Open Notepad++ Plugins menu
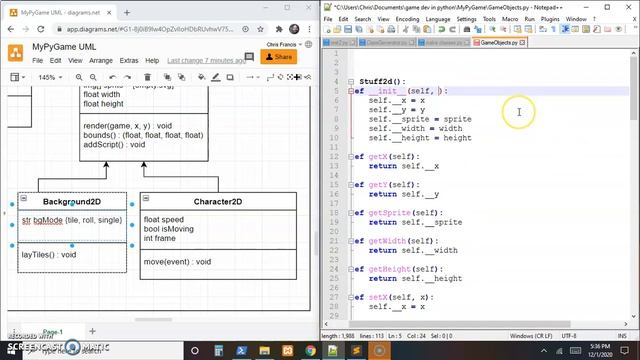This screenshot has height=360, width=640. click(550, 19)
